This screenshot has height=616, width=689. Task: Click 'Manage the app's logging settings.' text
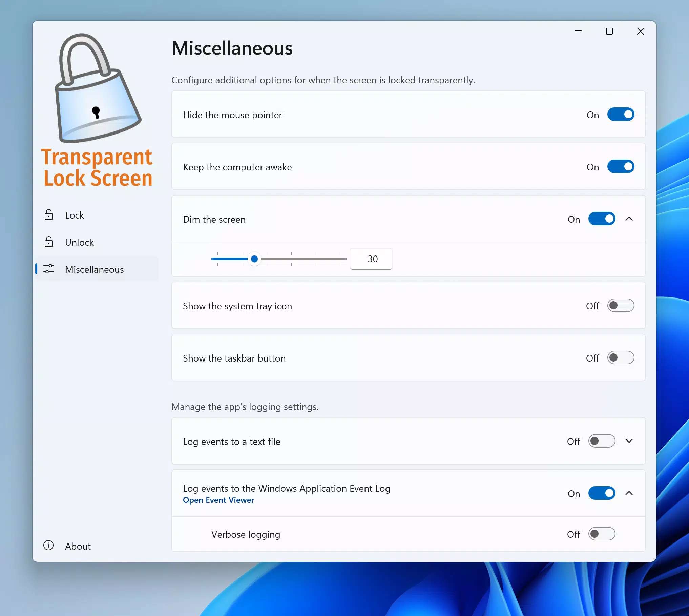(x=245, y=407)
